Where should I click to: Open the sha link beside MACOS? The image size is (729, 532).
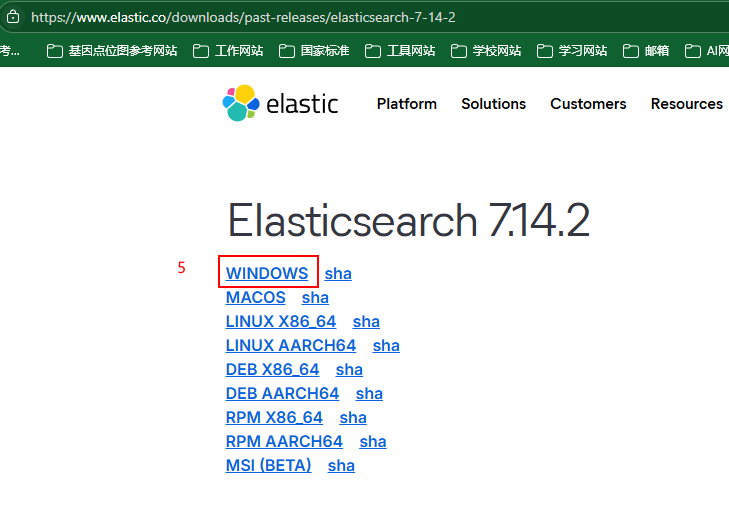(315, 298)
